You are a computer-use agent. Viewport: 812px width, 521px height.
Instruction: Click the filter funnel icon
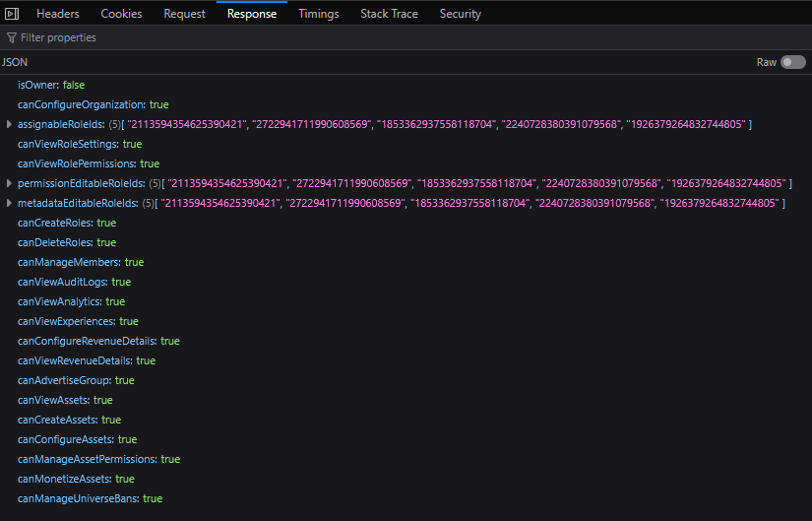[12, 37]
